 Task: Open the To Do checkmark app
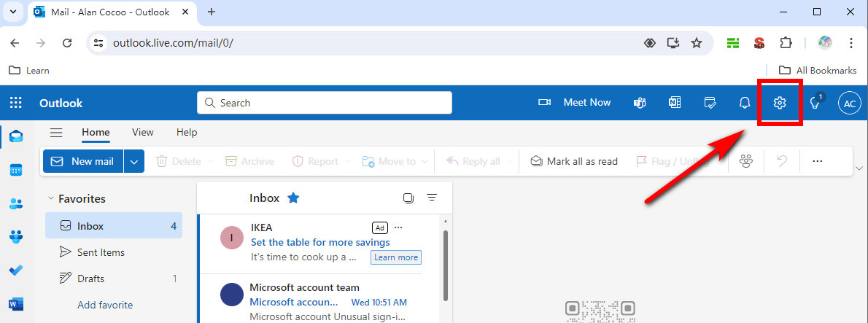(16, 271)
